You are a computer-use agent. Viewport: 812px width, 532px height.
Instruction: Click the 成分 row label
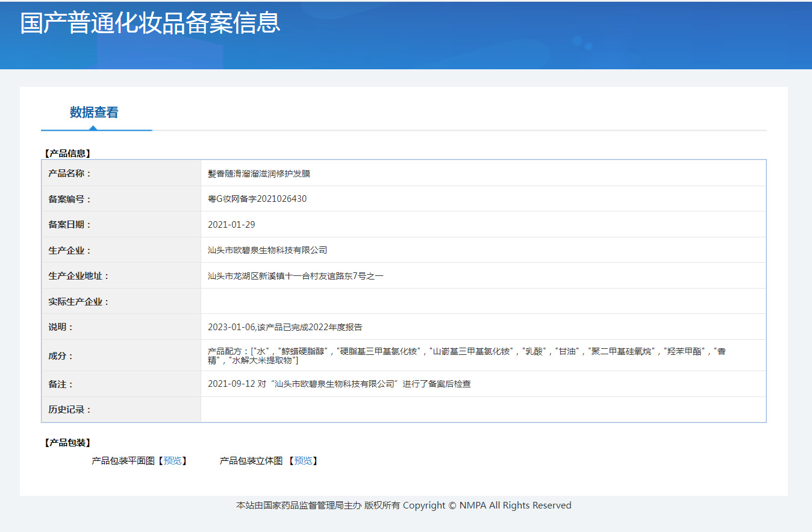click(x=61, y=355)
